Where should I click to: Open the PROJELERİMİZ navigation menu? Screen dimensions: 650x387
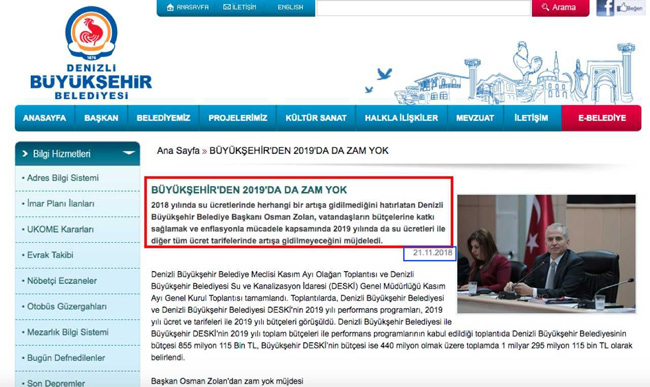click(238, 118)
